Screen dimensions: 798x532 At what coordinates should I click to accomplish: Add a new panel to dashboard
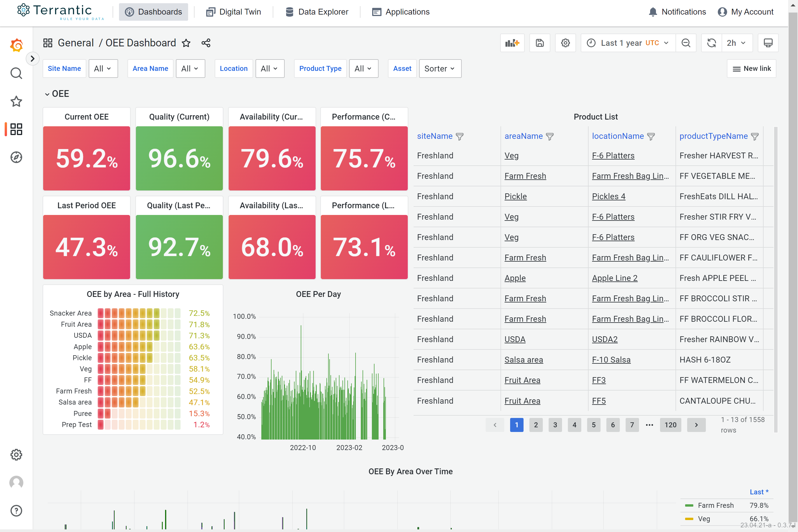tap(512, 43)
